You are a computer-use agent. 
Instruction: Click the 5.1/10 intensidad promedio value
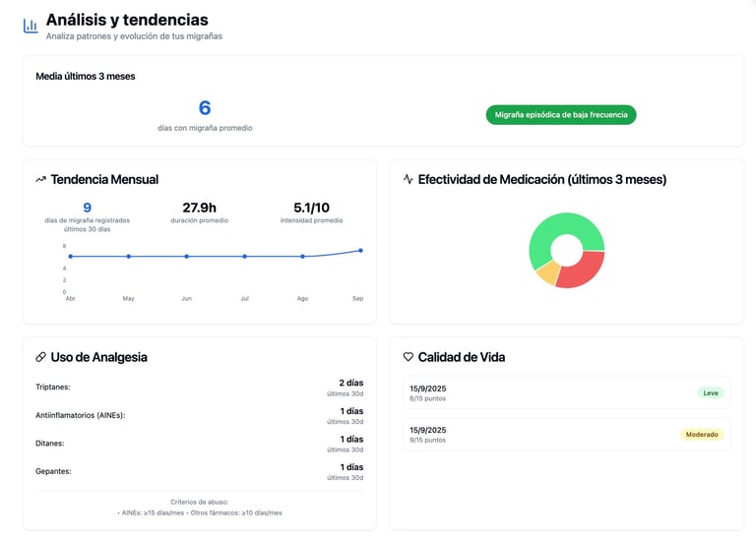click(x=311, y=208)
